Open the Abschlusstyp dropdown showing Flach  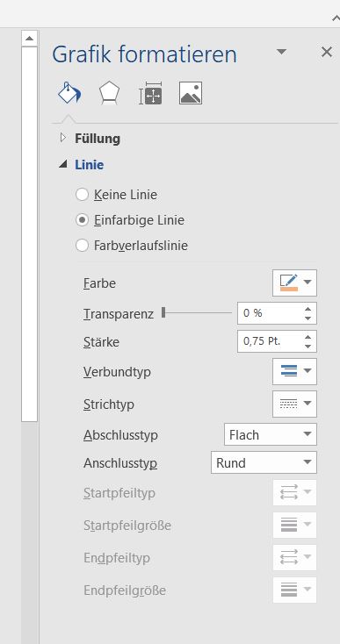[271, 434]
